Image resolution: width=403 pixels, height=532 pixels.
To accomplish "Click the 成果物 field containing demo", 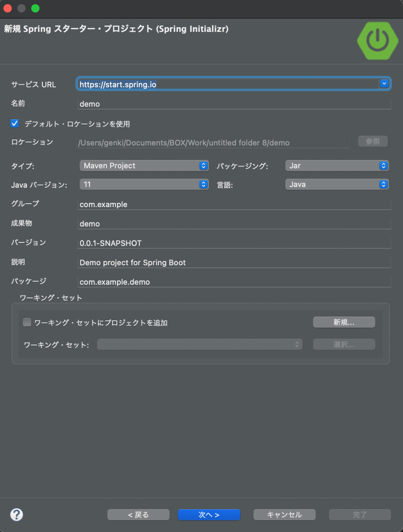I will coord(234,223).
